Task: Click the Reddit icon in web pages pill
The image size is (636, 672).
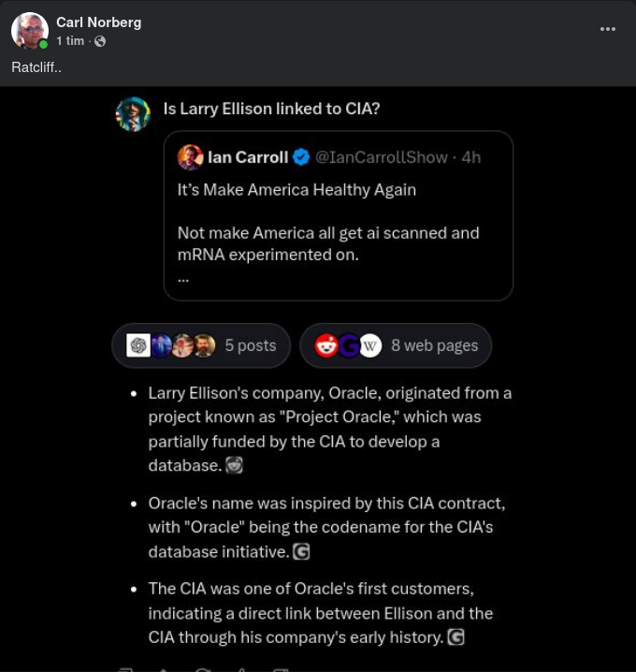Action: [x=326, y=345]
